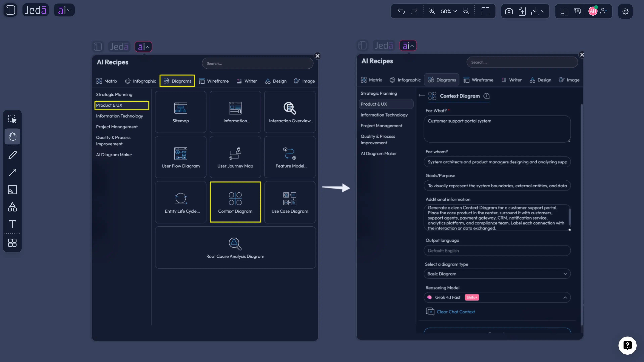This screenshot has width=644, height=362.
Task: Select the selection pointer tool
Action: pos(12,119)
